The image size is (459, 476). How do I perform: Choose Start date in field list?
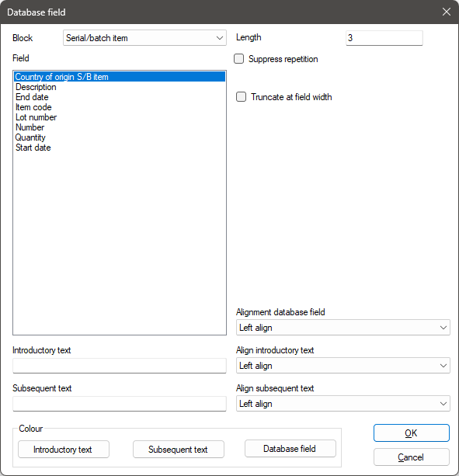tap(33, 148)
